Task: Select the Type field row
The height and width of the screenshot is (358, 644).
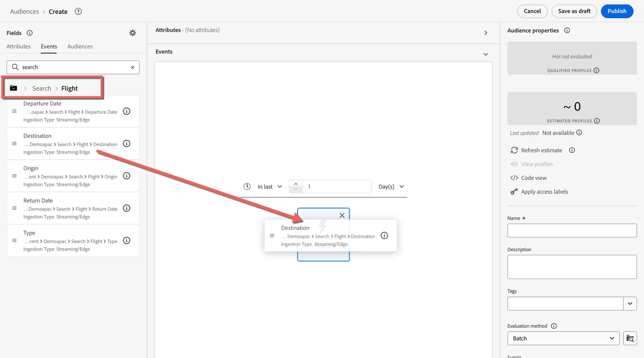Action: click(73, 241)
